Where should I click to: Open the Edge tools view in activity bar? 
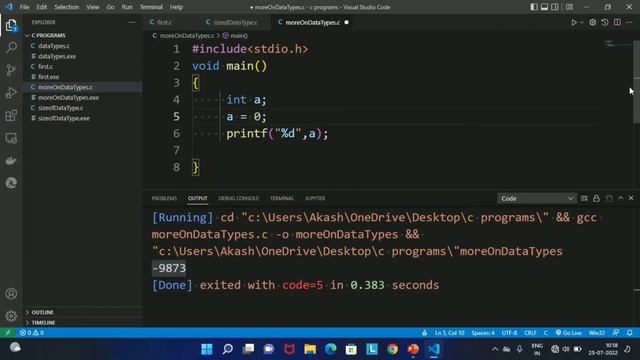coord(11,183)
